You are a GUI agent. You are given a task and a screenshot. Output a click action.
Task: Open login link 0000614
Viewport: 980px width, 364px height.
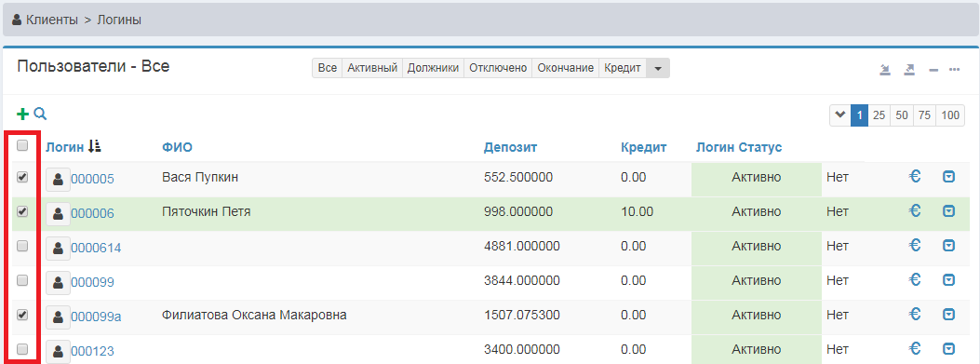pos(96,249)
